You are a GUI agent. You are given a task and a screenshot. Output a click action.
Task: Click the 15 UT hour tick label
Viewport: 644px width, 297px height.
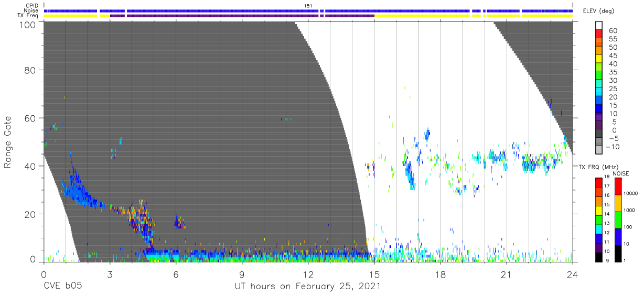tap(374, 275)
